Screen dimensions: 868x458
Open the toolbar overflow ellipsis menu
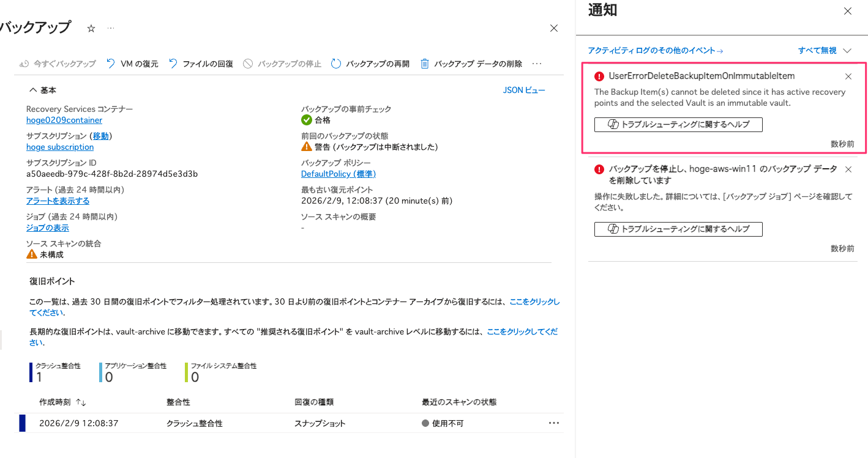coord(537,63)
